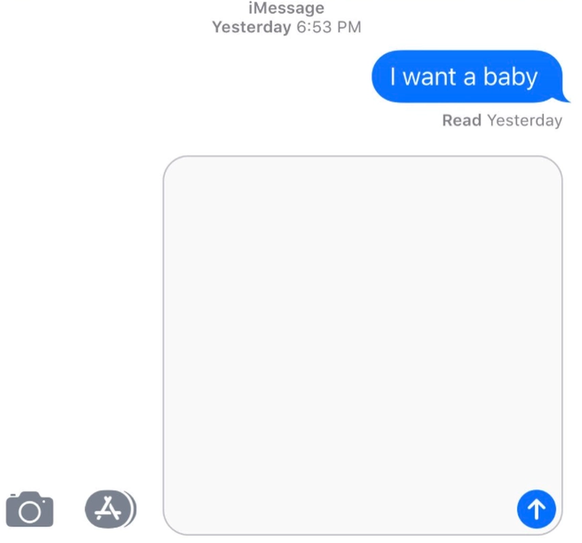This screenshot has width=582, height=543.
Task: Click the "6:53 PM" time text
Action: coord(328,27)
